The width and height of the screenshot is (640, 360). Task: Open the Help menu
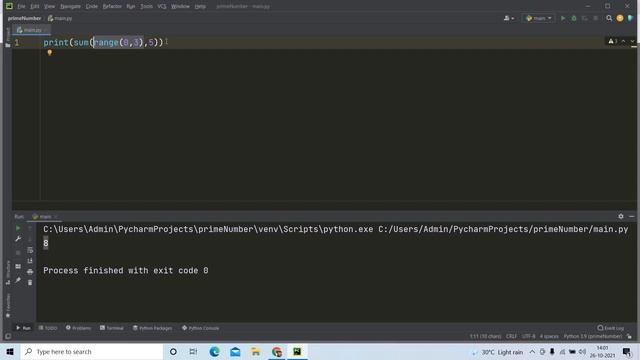[x=200, y=7]
